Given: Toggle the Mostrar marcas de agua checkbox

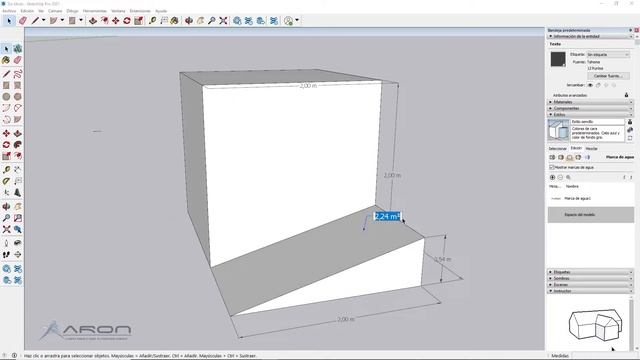Looking at the screenshot, I should pos(552,167).
